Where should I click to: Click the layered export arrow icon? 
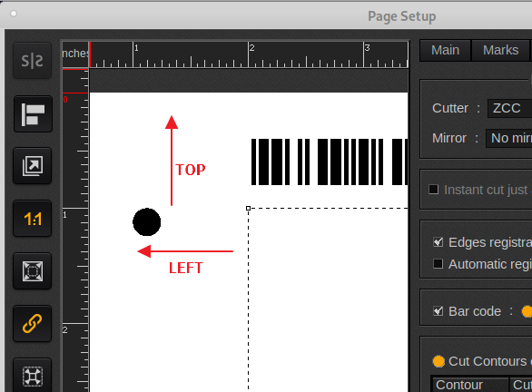pyautogui.click(x=33, y=166)
